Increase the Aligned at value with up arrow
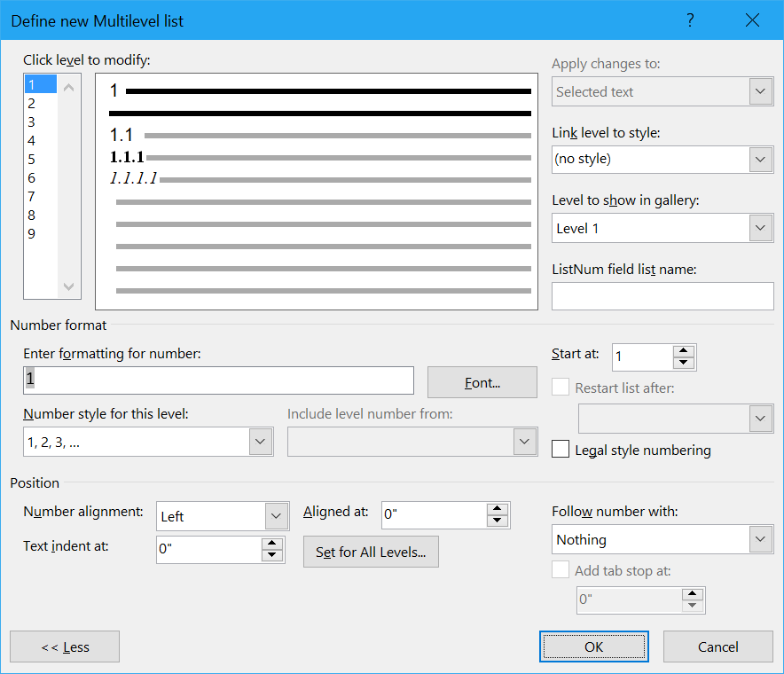784x674 pixels. click(497, 509)
